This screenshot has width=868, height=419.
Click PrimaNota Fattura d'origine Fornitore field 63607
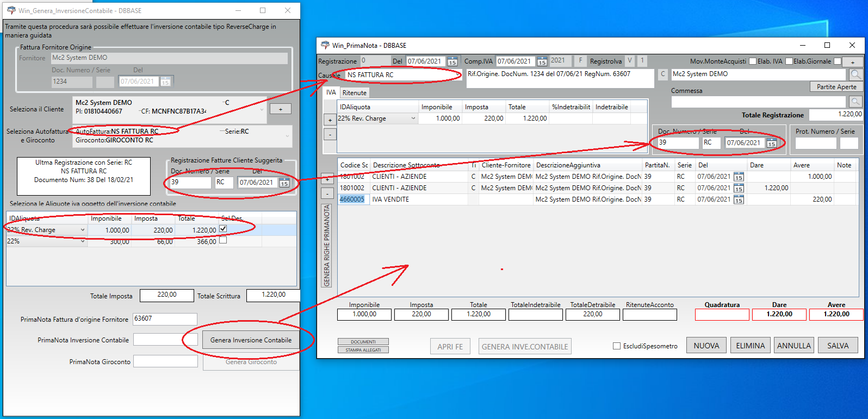[x=165, y=319]
